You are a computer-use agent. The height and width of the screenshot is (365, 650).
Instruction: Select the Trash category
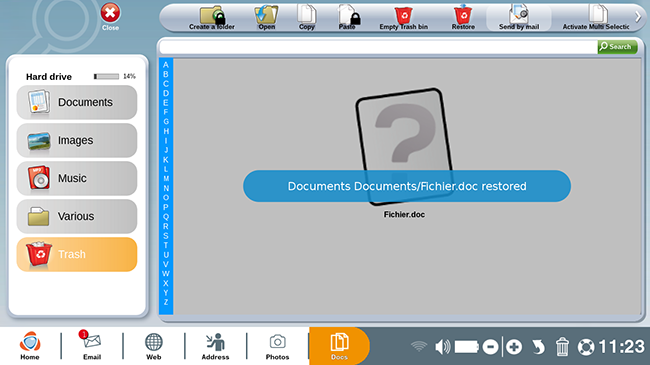click(x=77, y=254)
